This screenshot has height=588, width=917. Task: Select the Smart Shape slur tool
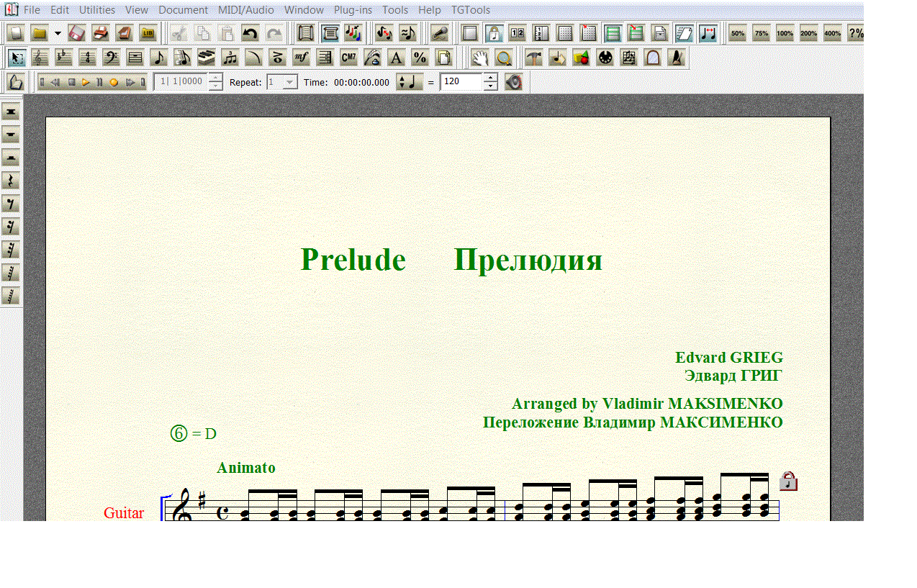(x=254, y=58)
